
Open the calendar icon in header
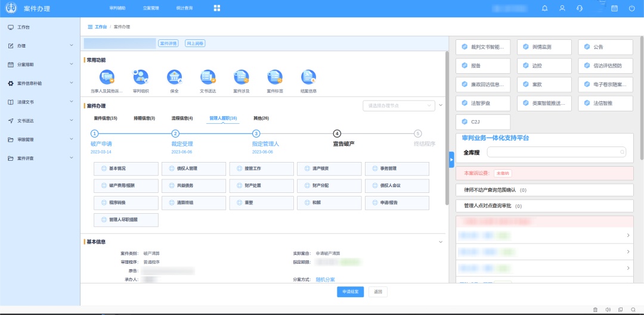click(x=614, y=8)
